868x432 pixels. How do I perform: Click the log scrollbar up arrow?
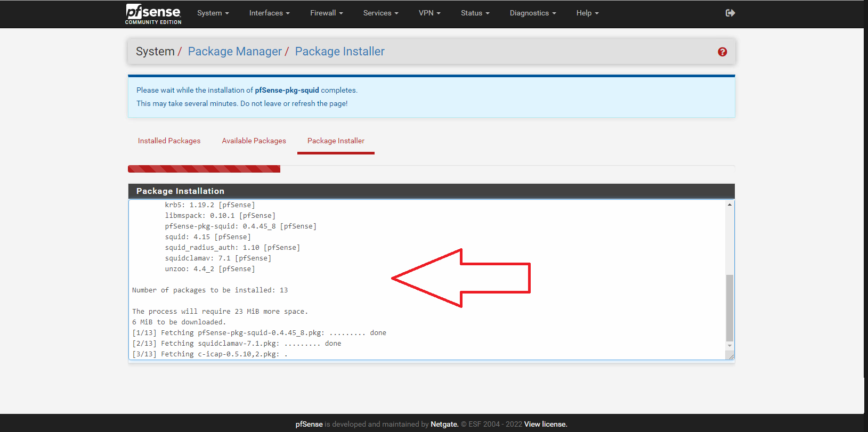pos(729,205)
